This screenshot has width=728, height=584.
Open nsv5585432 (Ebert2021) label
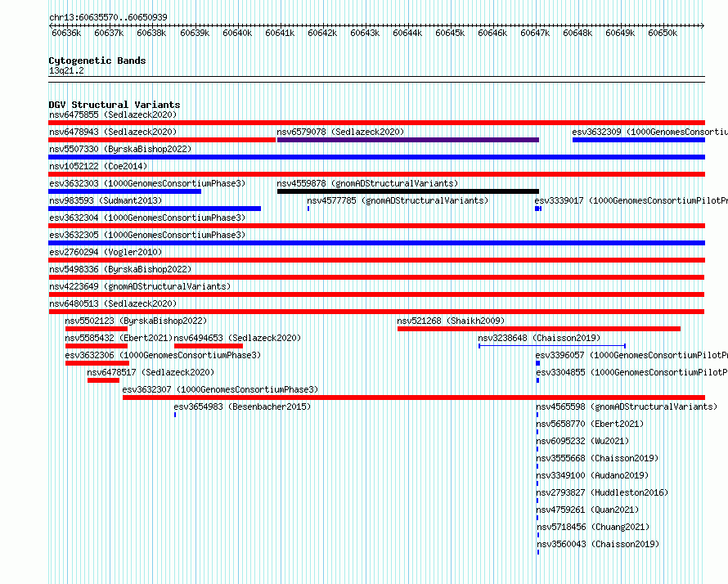[x=119, y=338]
